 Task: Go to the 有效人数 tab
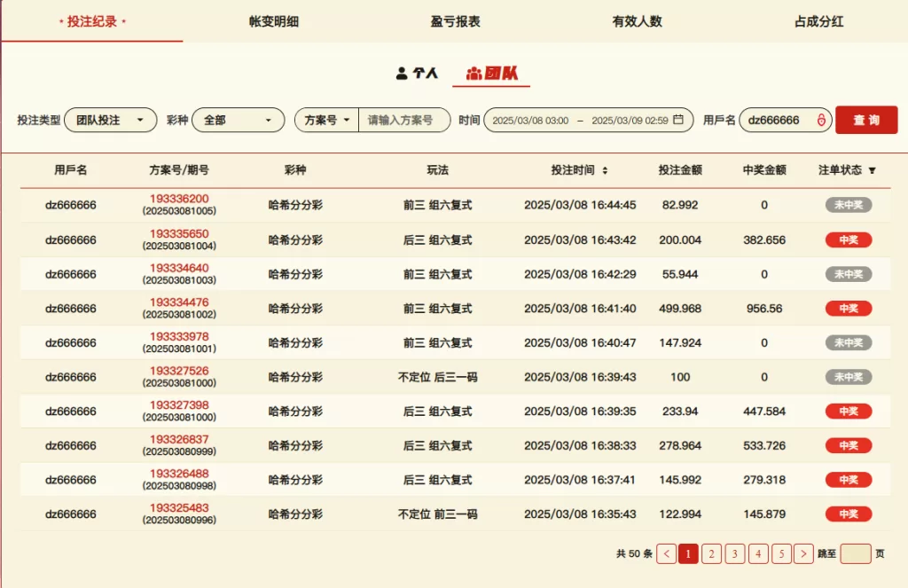[x=637, y=21]
